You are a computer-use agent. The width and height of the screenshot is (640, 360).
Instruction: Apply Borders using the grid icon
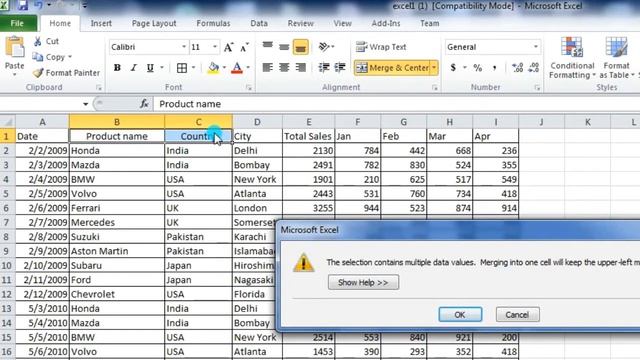tap(182, 68)
